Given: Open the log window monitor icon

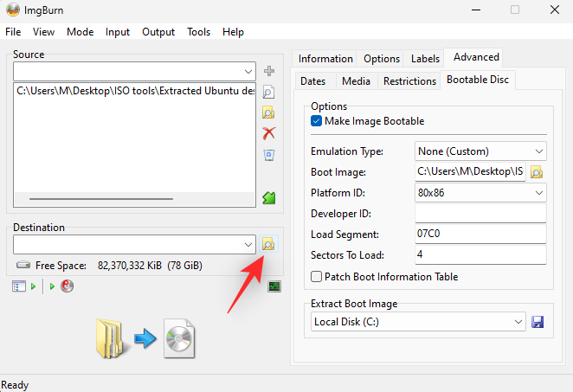Looking at the screenshot, I should (274, 286).
